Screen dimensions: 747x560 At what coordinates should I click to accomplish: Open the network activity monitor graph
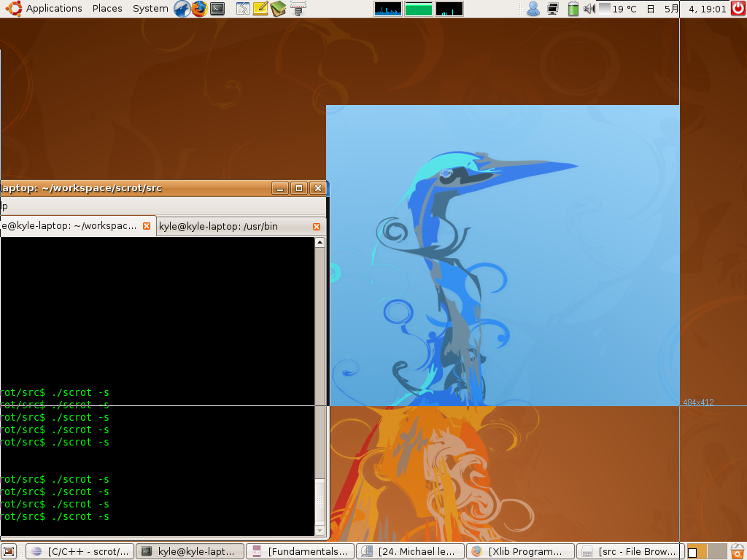click(449, 9)
